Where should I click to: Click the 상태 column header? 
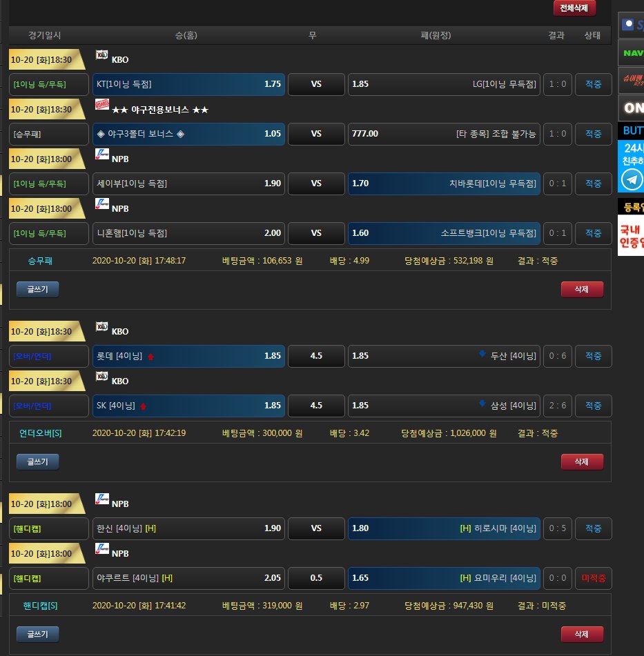592,35
